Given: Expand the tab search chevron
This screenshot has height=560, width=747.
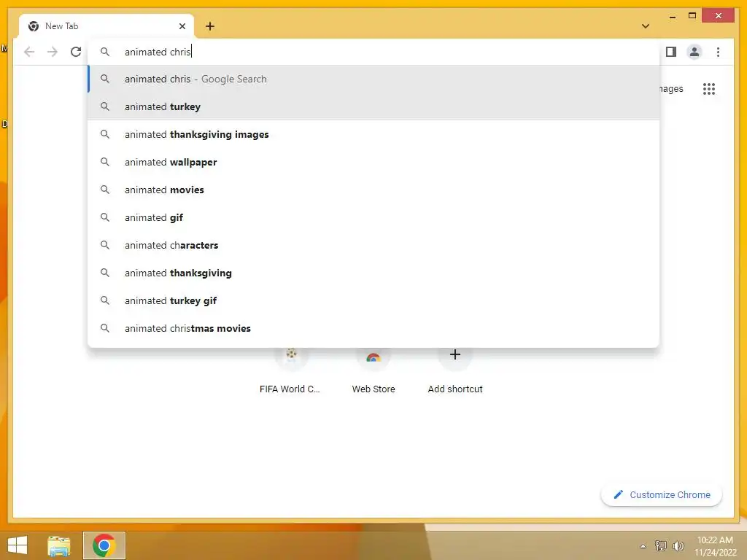Looking at the screenshot, I should click(x=645, y=26).
